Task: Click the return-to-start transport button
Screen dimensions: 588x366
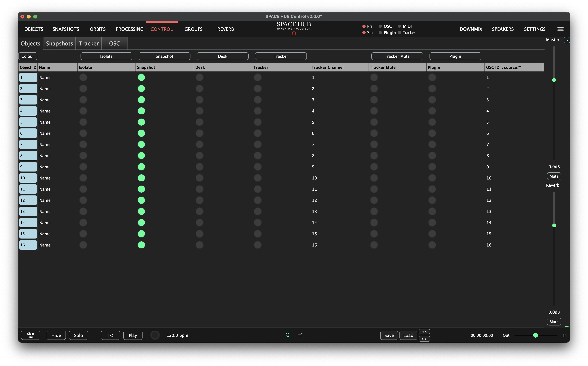Action: point(110,335)
